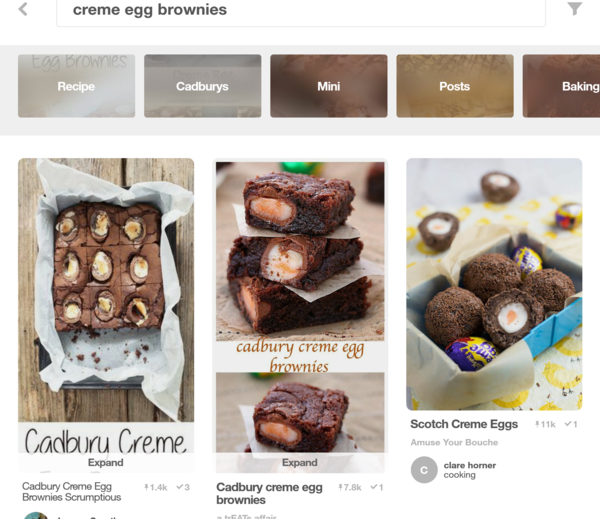The image size is (600, 519).
Task: Select the Baking suggestion filter
Action: [561, 86]
